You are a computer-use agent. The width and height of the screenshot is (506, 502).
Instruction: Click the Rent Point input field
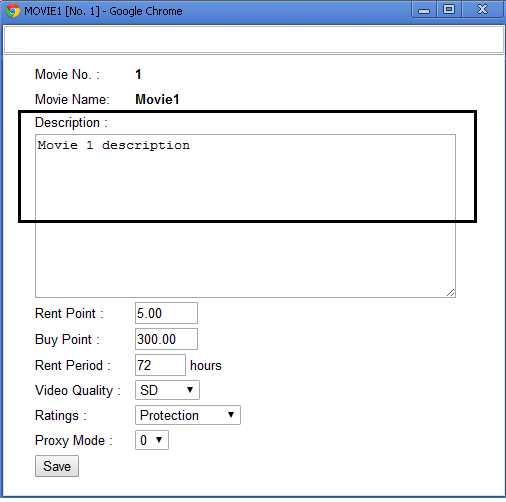[166, 313]
